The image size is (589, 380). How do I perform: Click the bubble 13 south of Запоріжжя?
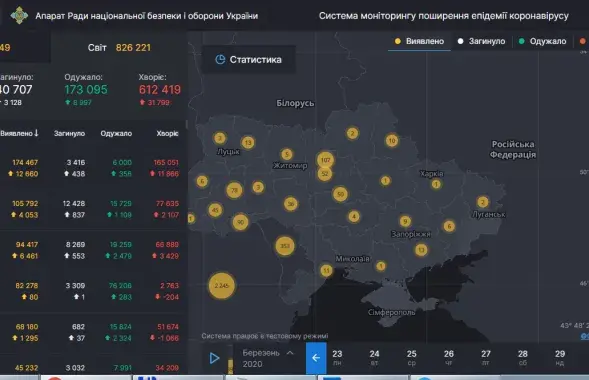421,250
